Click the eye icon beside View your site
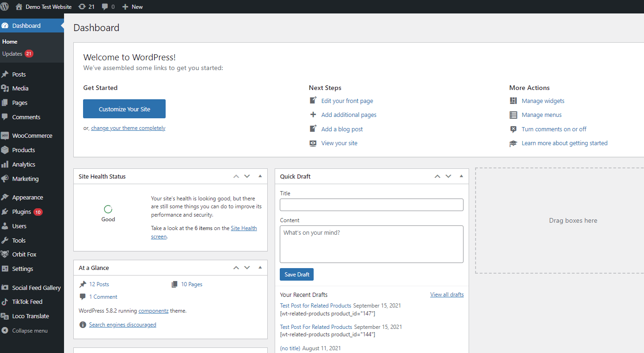Viewport: 644px width, 353px height. (313, 143)
